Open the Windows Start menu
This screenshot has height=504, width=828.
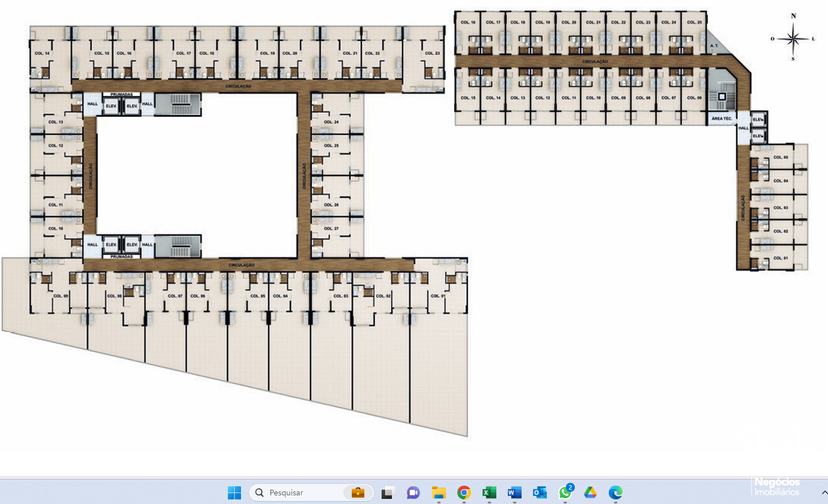[x=234, y=493]
